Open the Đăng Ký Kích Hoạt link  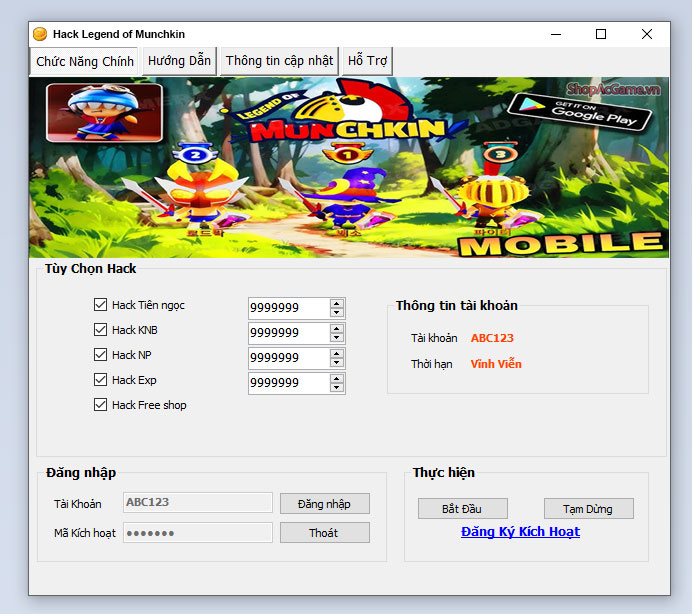(x=520, y=532)
